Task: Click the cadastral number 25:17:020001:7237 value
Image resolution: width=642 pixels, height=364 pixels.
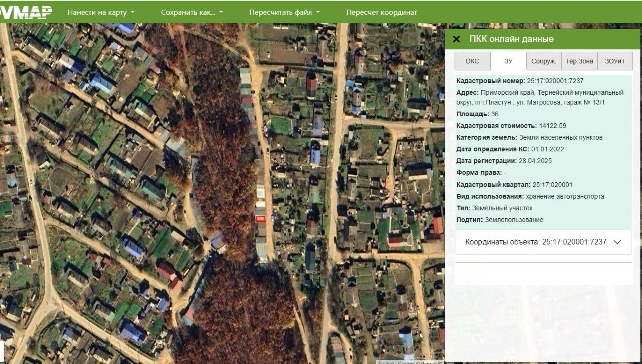Action: (555, 81)
